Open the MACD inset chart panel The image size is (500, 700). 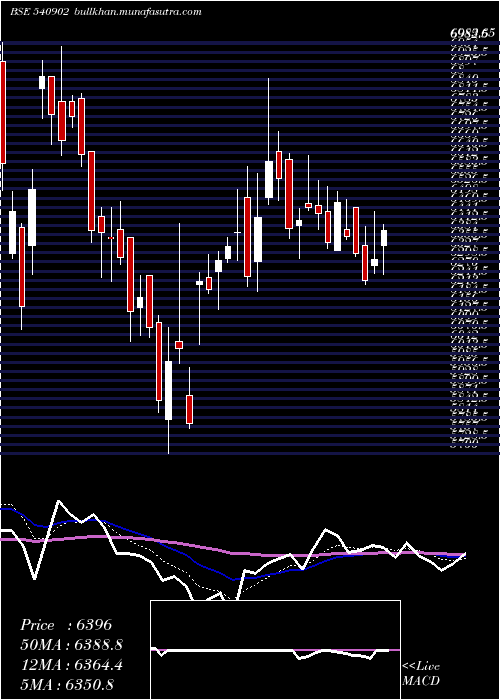coord(275,650)
